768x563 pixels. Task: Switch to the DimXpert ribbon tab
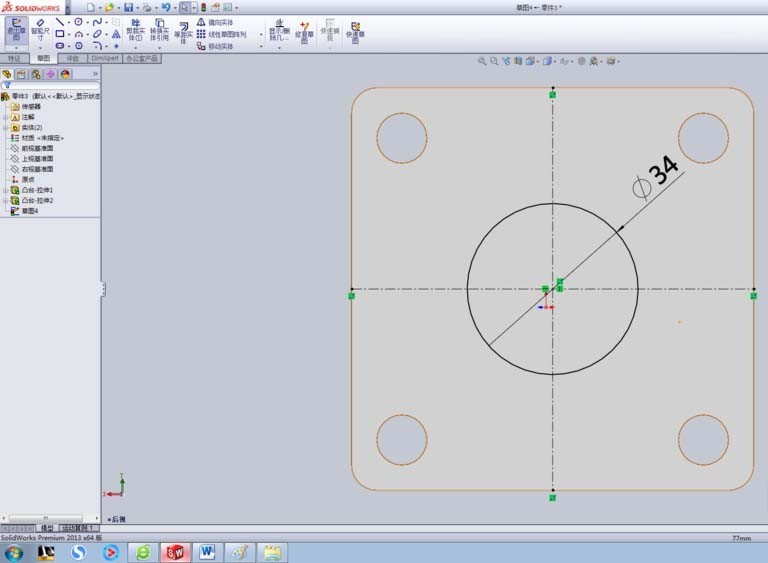tap(104, 58)
